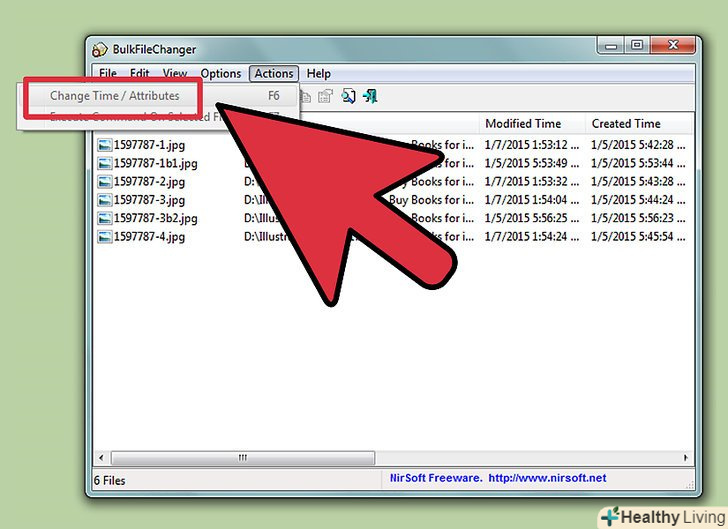
Task: Click created time 1/5/2015 5:42:28
Action: click(638, 145)
